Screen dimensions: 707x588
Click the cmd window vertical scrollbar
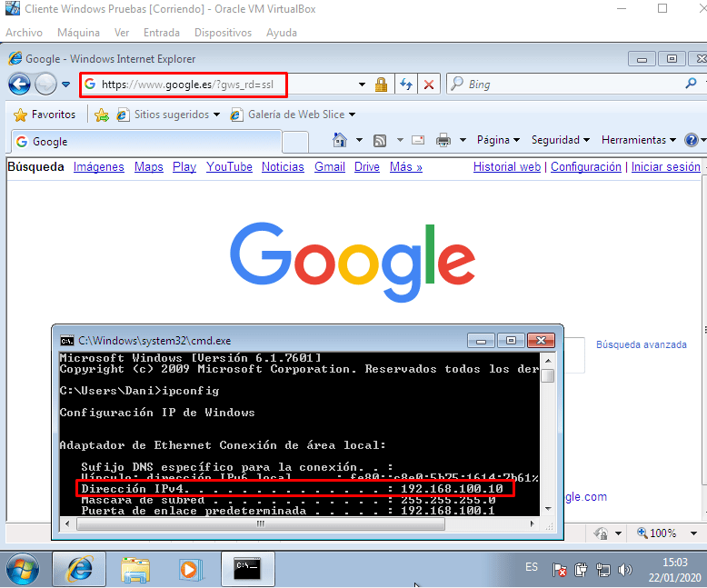(x=547, y=436)
